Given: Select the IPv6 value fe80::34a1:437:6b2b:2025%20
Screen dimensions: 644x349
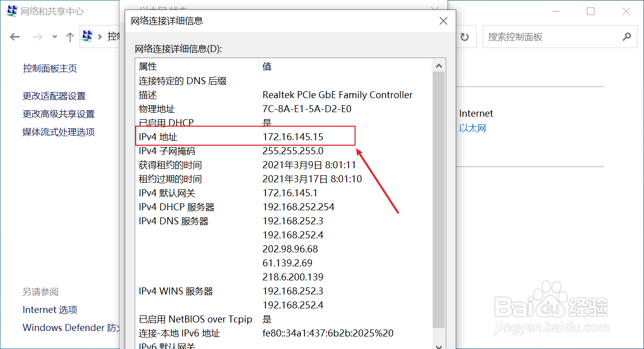Looking at the screenshot, I should [x=328, y=333].
